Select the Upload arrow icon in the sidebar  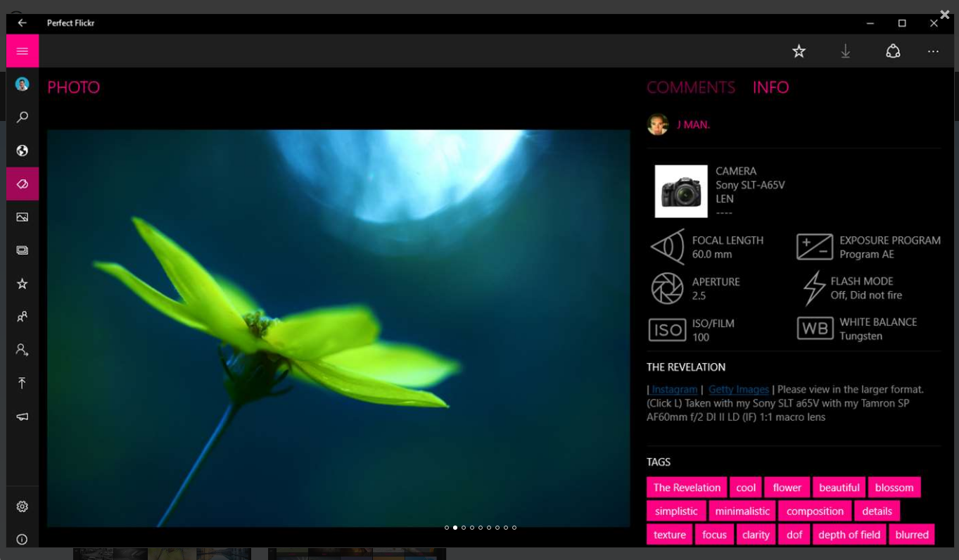coord(22,383)
